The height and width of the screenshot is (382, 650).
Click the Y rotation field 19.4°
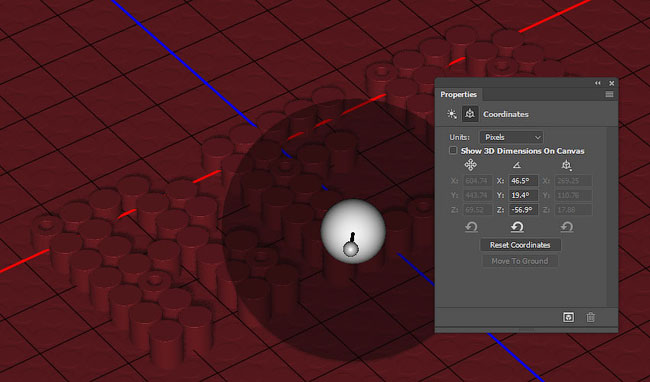coord(523,195)
